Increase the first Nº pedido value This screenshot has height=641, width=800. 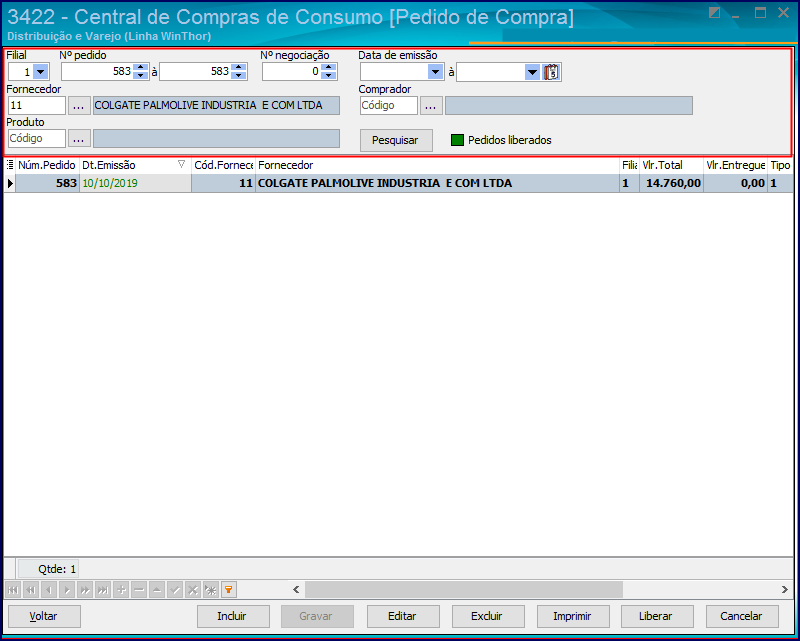(x=140, y=68)
